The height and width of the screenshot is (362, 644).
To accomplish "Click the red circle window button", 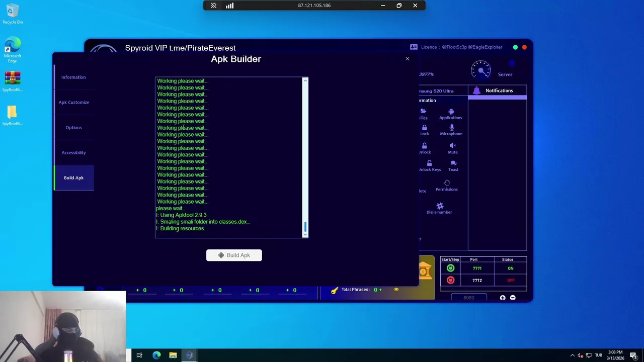I will tap(524, 47).
